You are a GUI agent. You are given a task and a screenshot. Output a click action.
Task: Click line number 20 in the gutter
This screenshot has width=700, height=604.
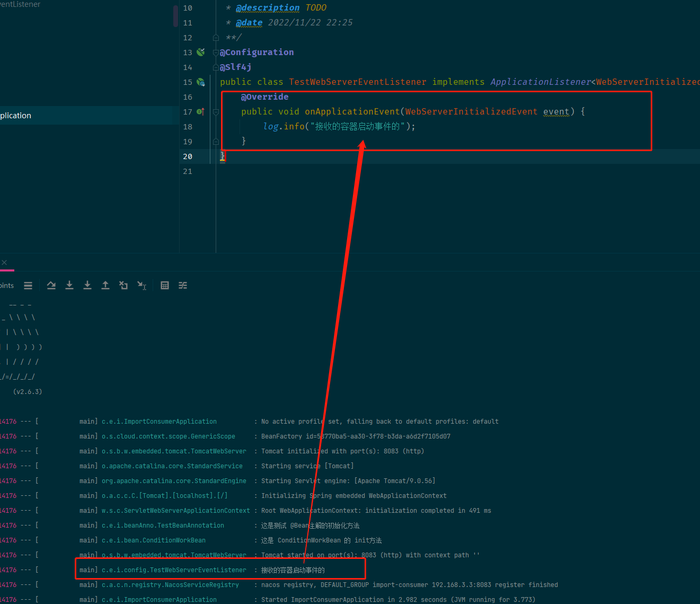[188, 156]
